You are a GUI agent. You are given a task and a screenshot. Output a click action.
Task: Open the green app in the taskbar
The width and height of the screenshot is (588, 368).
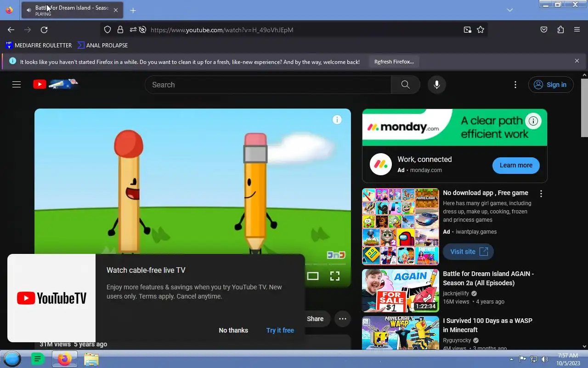point(38,359)
